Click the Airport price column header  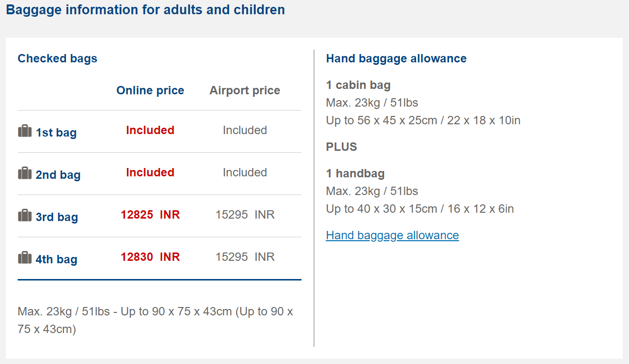244,90
